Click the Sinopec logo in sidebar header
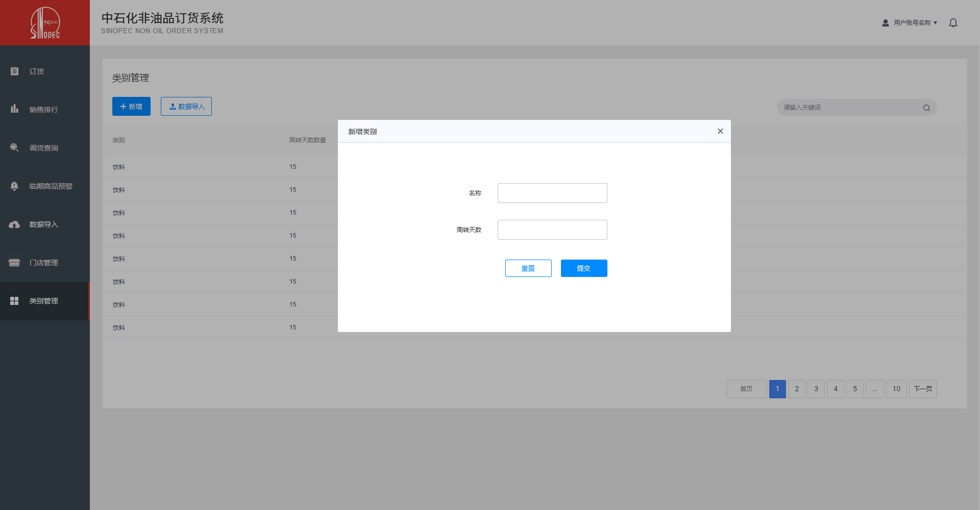 point(45,23)
